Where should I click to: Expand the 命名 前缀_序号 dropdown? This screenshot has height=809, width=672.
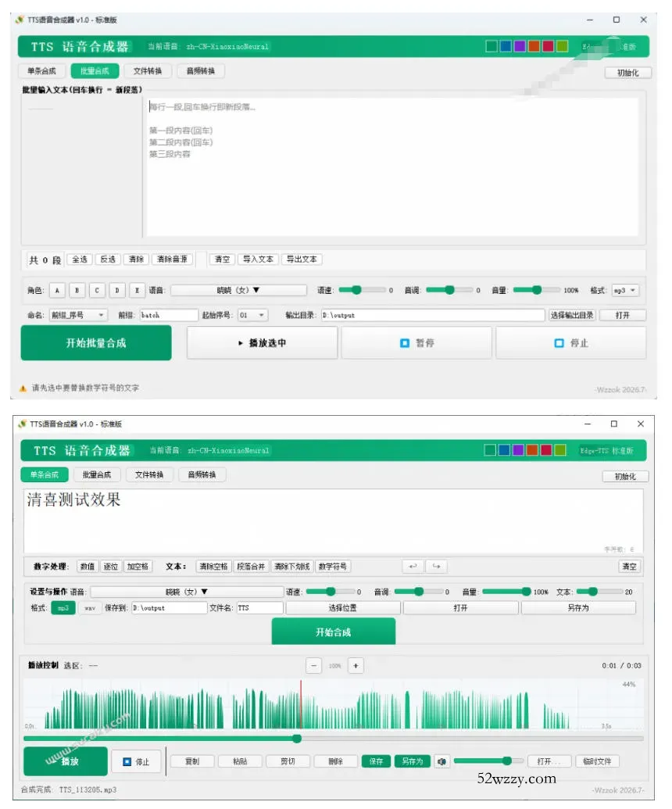click(x=78, y=315)
